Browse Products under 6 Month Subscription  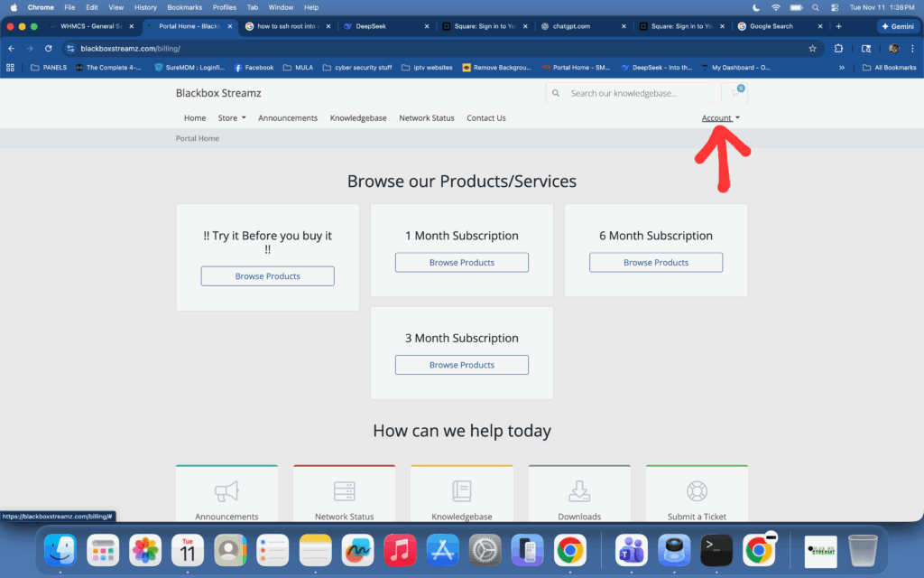(x=656, y=263)
